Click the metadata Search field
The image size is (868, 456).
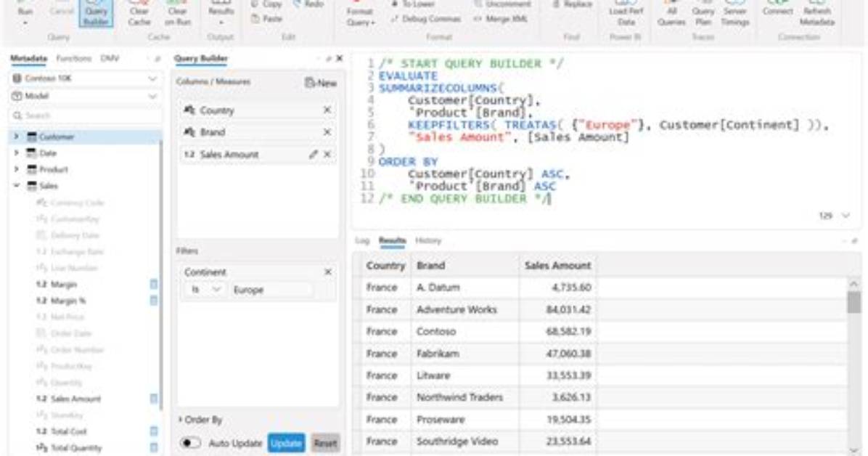click(x=86, y=115)
